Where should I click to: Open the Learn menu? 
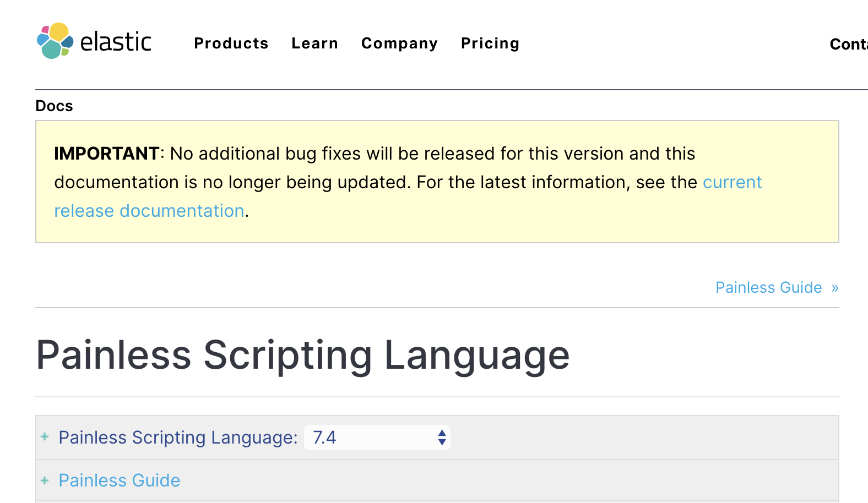(x=315, y=43)
